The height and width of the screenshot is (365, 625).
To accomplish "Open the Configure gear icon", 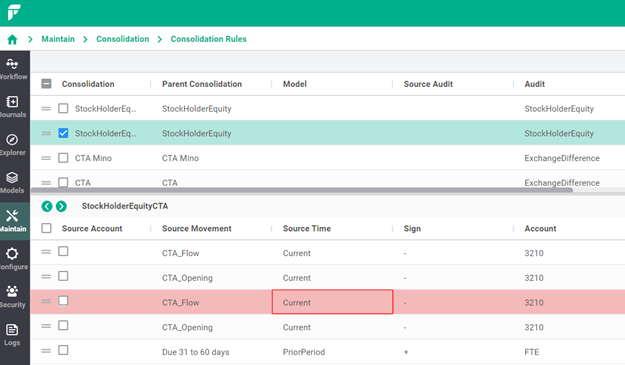I will pyautogui.click(x=12, y=253).
